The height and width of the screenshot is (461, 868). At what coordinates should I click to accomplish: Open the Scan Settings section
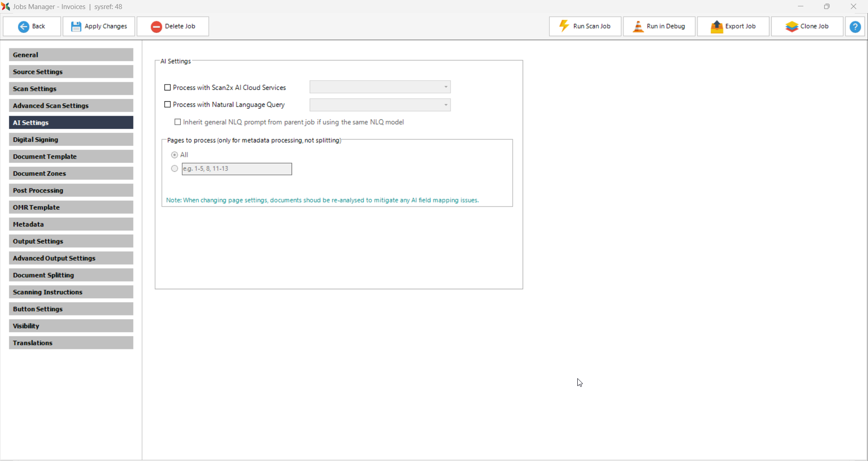[71, 89]
